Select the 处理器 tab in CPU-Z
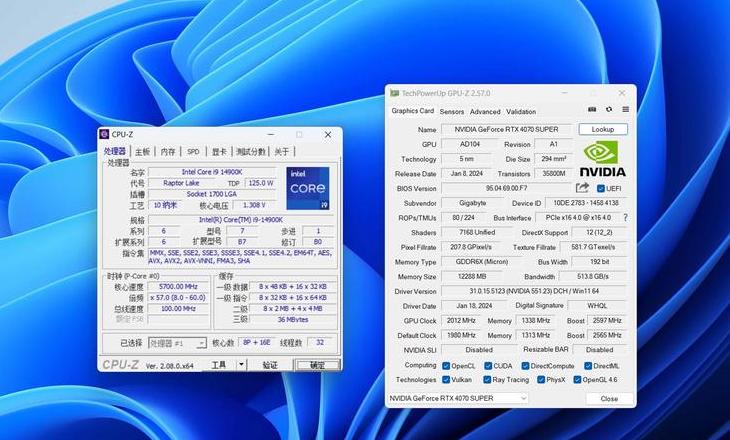The image size is (730, 440). click(115, 151)
